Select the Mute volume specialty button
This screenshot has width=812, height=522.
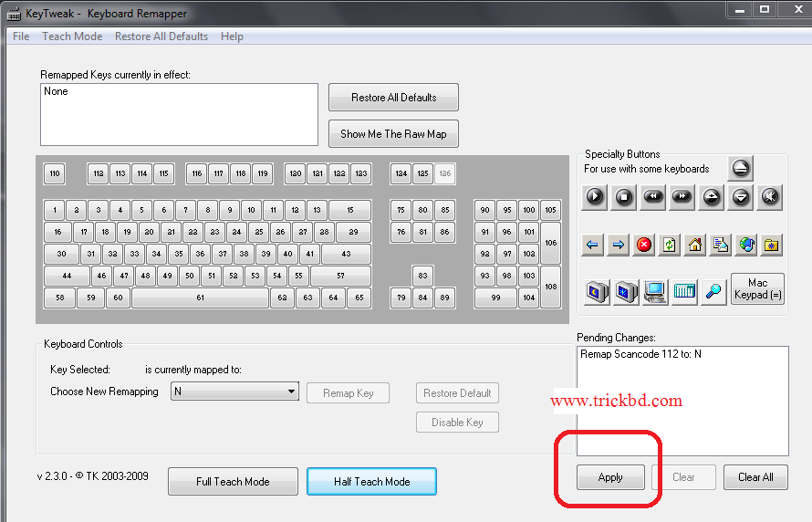770,196
